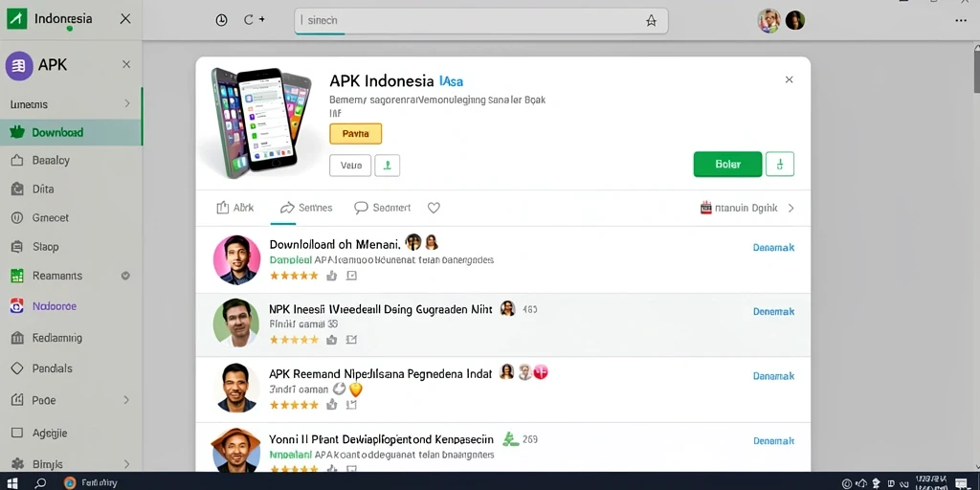This screenshot has width=980, height=490.
Task: Click avatar with pink background in first row
Action: point(237,260)
